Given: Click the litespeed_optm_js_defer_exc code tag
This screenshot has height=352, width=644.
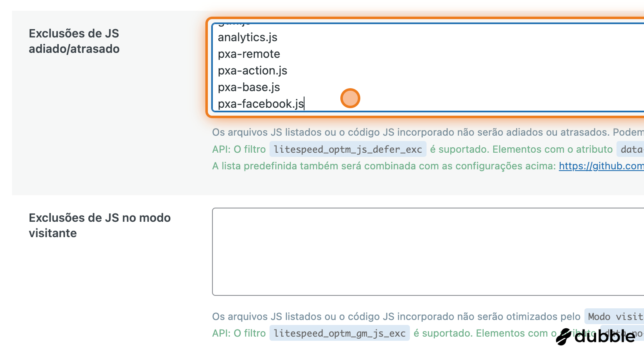Looking at the screenshot, I should pyautogui.click(x=348, y=149).
